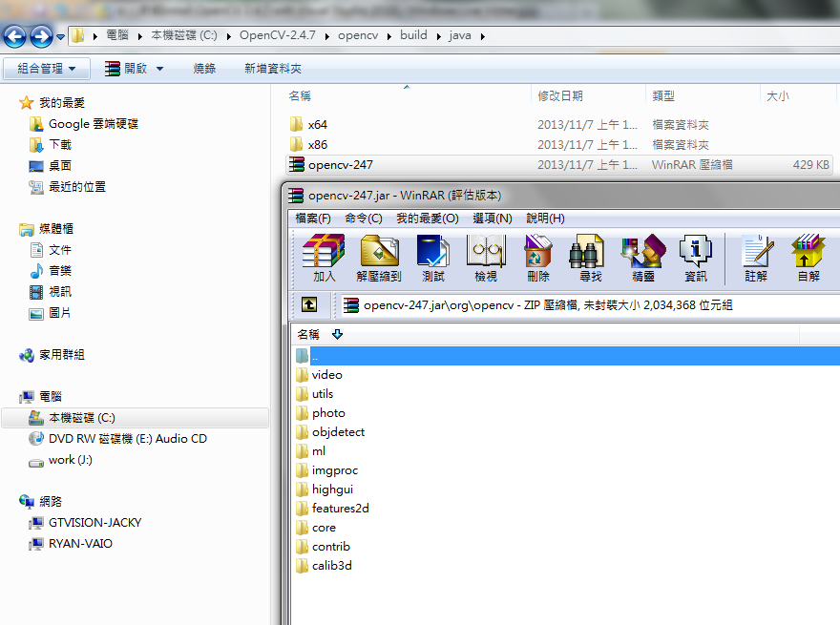840x625 pixels.
Task: Go up one folder in WinRAR
Action: (309, 304)
